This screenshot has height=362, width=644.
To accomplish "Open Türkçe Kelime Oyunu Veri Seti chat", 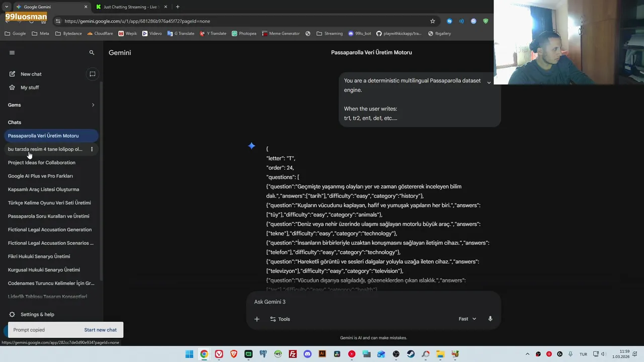I will 49,203.
